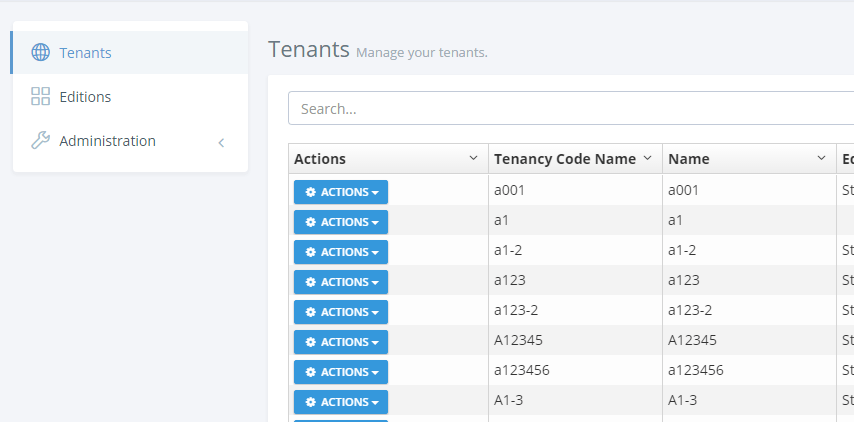Screen dimensions: 854x422
Task: Open the Actions dropdown for tenant a001
Action: coord(341,192)
